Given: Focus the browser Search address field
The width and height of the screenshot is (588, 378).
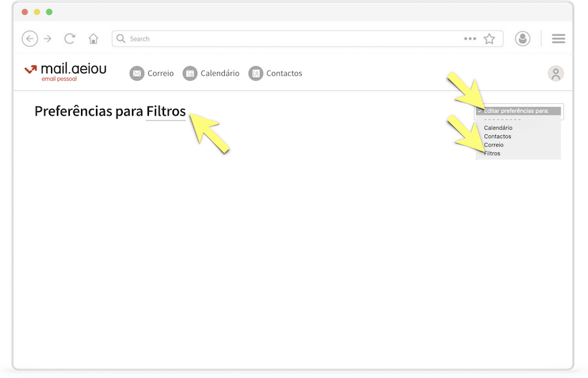Looking at the screenshot, I should [287, 39].
